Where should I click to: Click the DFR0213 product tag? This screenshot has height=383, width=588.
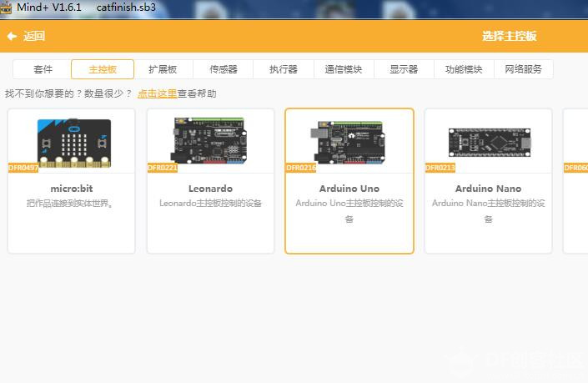pos(440,168)
